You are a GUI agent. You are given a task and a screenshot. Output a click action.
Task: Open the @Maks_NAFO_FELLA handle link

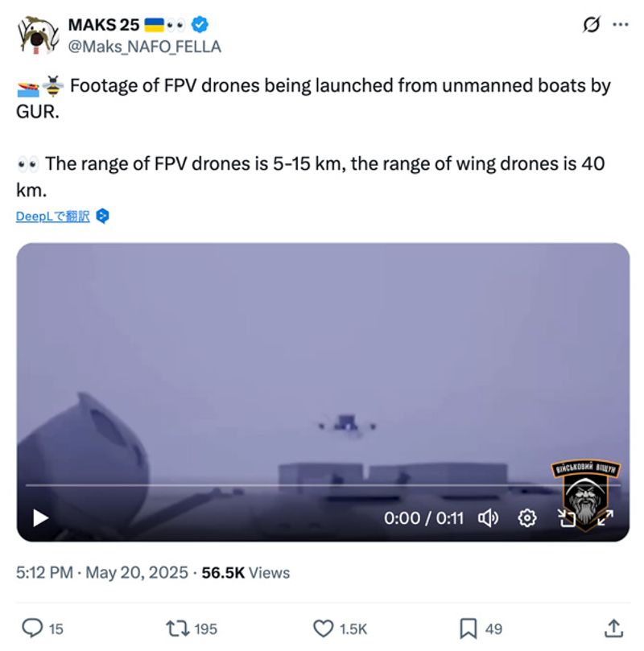[x=144, y=47]
